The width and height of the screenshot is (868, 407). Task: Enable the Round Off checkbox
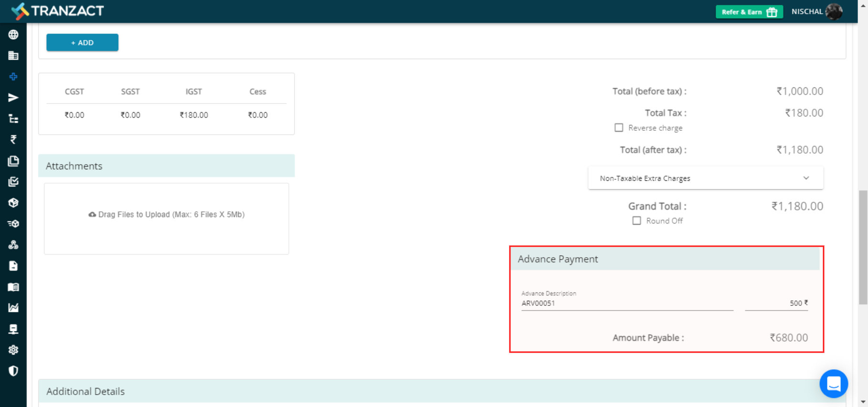(x=636, y=221)
